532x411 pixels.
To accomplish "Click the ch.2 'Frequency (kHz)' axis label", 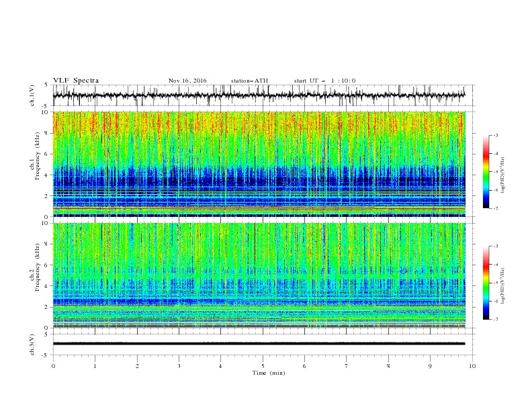I will [38, 267].
